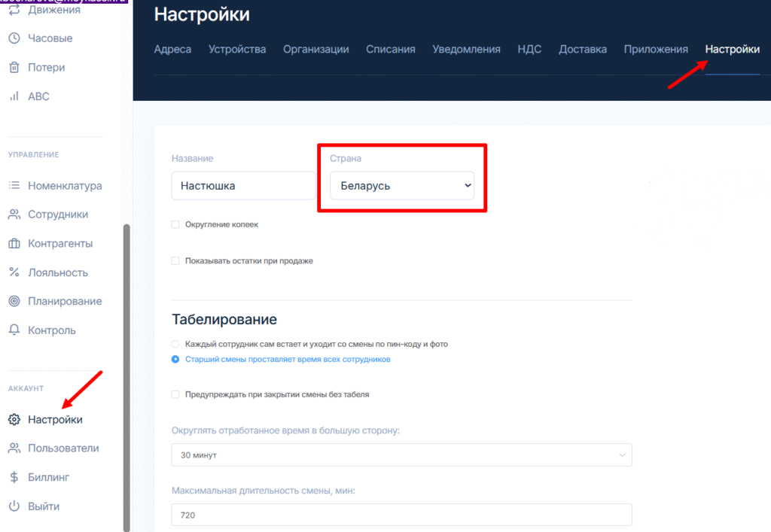
Task: Select radio: Каждый сотрудник сам встает и уходит
Action: 175,344
